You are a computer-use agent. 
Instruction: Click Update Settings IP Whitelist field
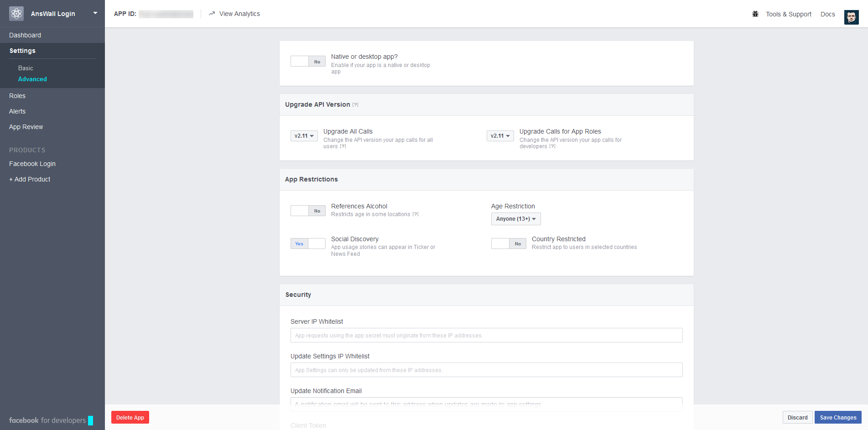click(x=486, y=370)
